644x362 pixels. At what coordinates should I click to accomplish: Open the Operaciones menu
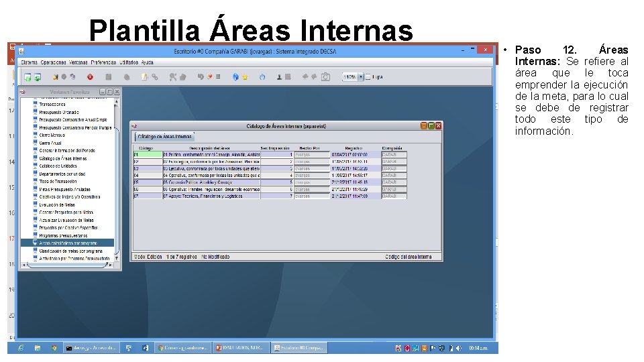(53, 62)
